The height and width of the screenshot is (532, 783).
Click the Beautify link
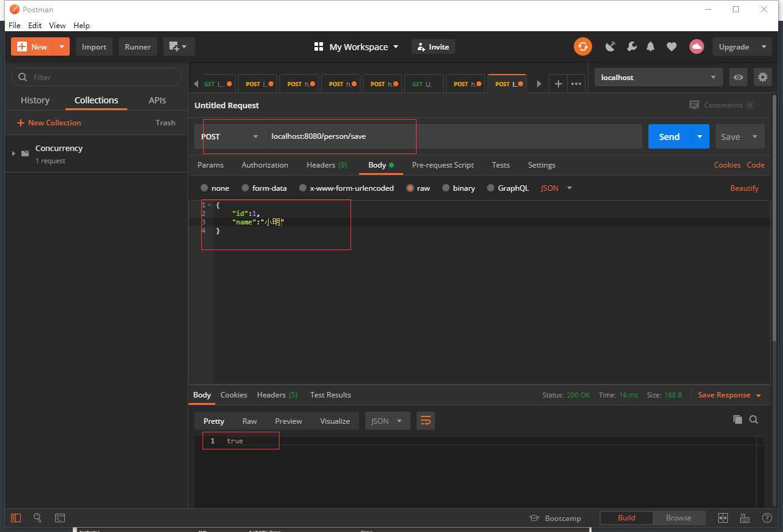coord(744,188)
